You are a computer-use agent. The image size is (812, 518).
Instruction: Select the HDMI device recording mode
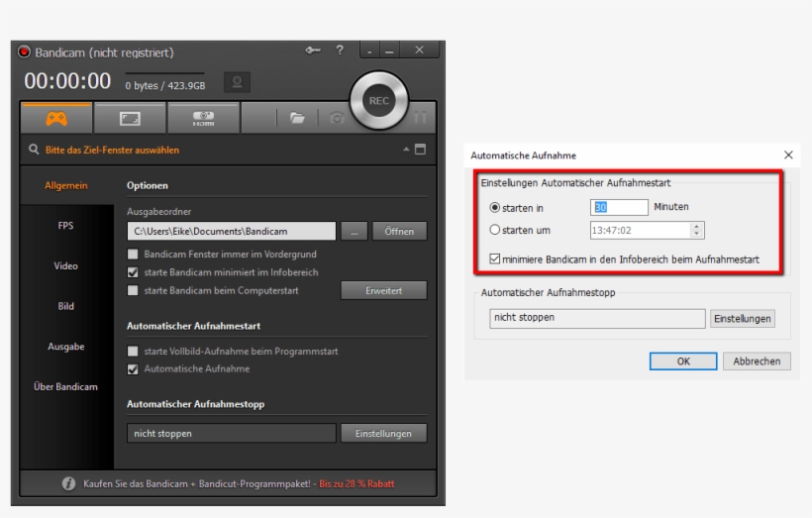(x=205, y=118)
